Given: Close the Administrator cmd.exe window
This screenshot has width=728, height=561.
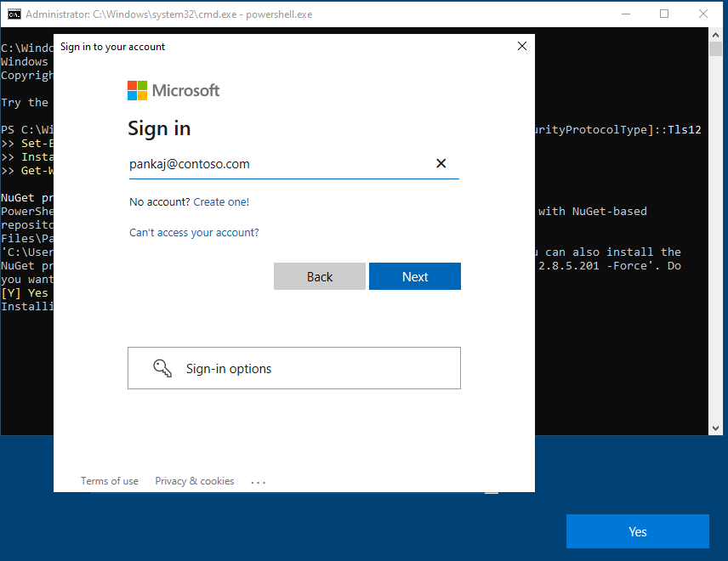Looking at the screenshot, I should (x=703, y=14).
